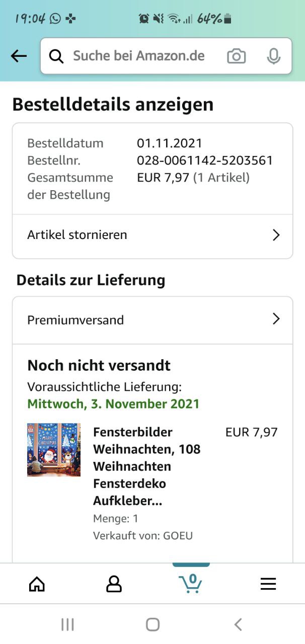This screenshot has height=644, width=305.
Task: Go to the Amazon home tab
Action: [x=37, y=584]
